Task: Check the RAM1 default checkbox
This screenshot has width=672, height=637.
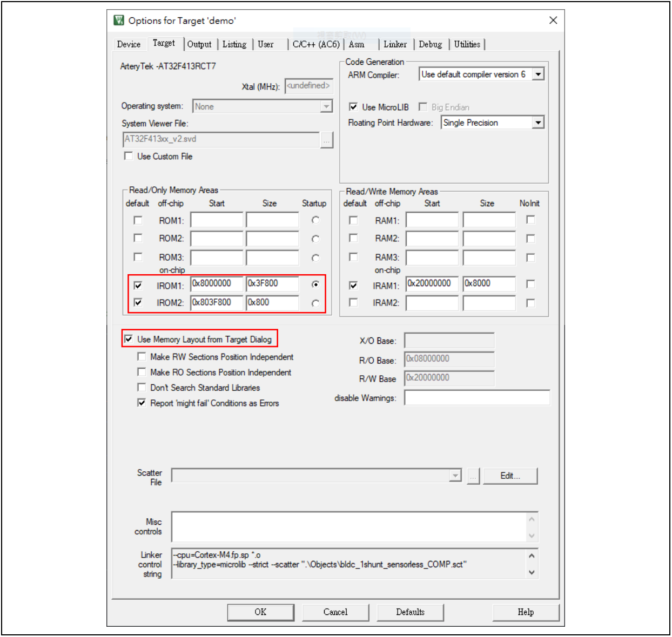Action: [x=353, y=220]
